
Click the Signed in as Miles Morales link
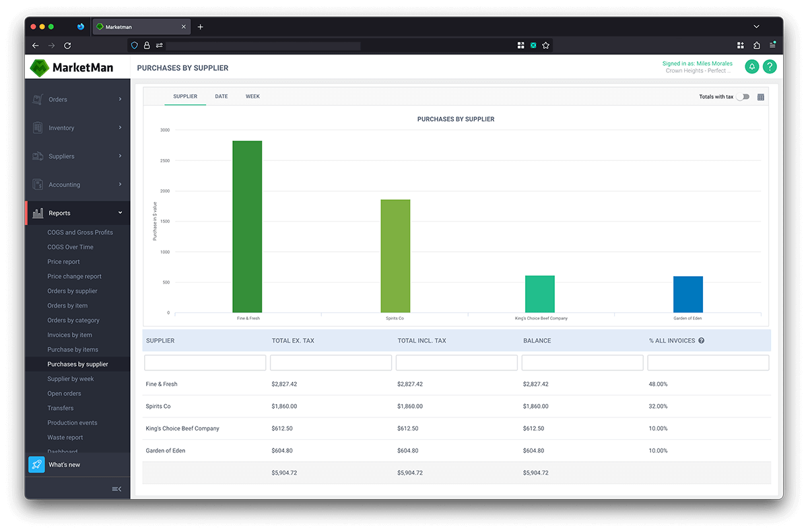click(x=697, y=63)
